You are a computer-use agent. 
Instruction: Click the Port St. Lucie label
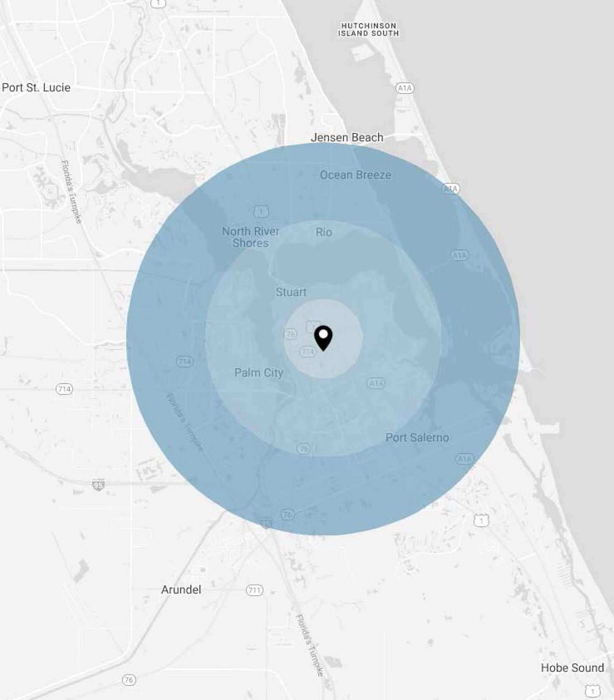pyautogui.click(x=36, y=87)
